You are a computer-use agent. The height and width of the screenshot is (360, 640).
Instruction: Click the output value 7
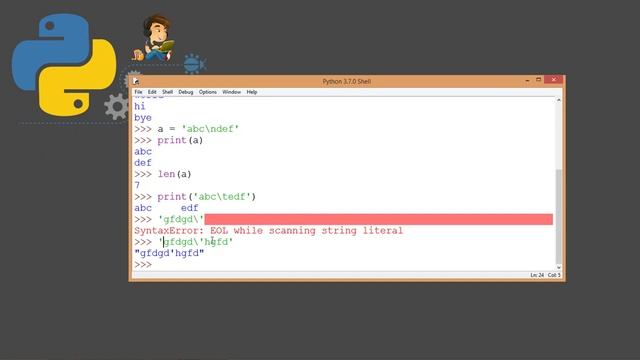(x=137, y=185)
